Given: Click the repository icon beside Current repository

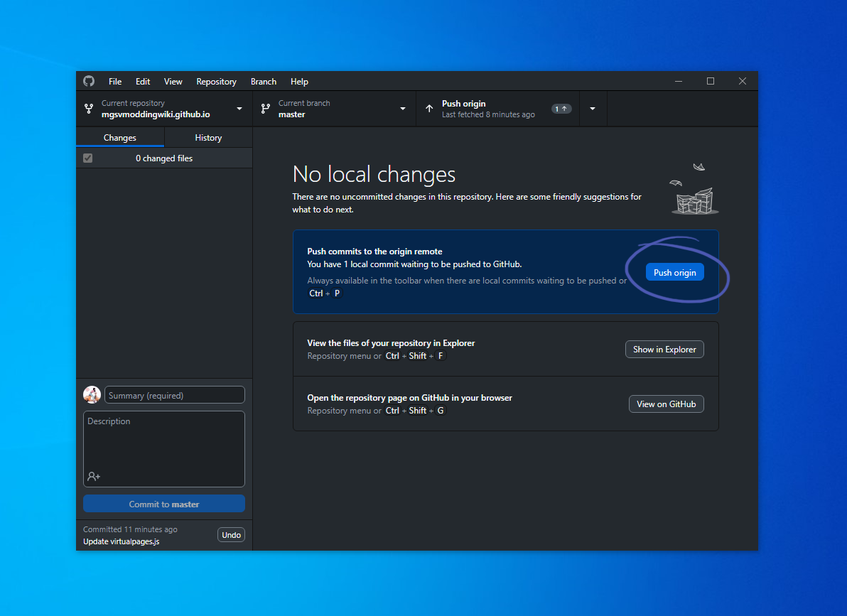Looking at the screenshot, I should 89,108.
